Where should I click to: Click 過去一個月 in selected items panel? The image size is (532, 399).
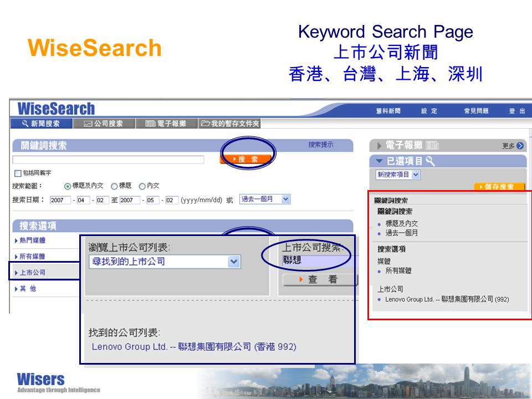point(401,233)
